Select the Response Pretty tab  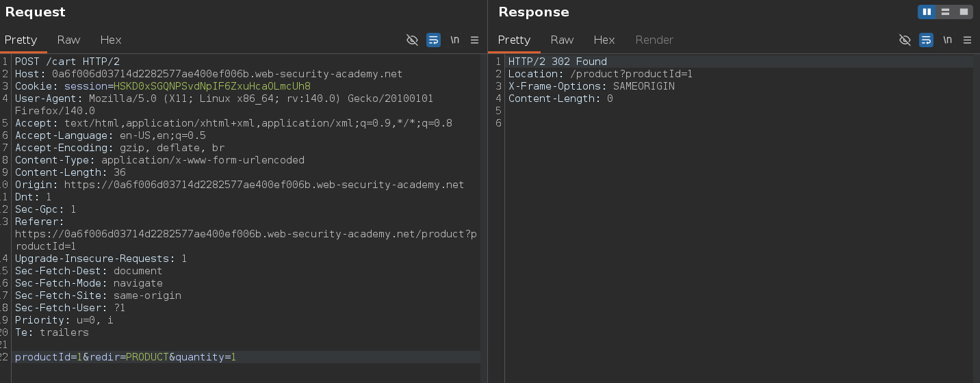514,40
